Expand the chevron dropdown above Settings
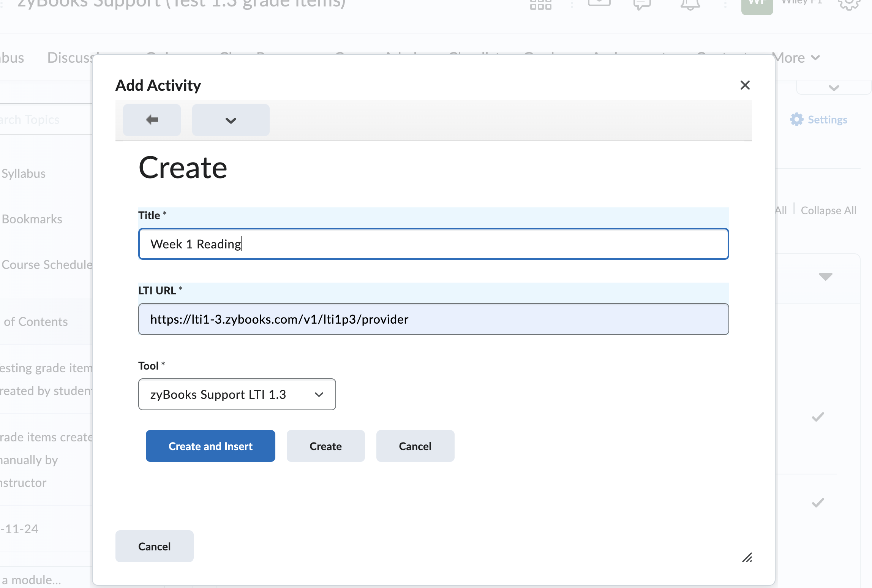The height and width of the screenshot is (588, 872). (x=834, y=88)
